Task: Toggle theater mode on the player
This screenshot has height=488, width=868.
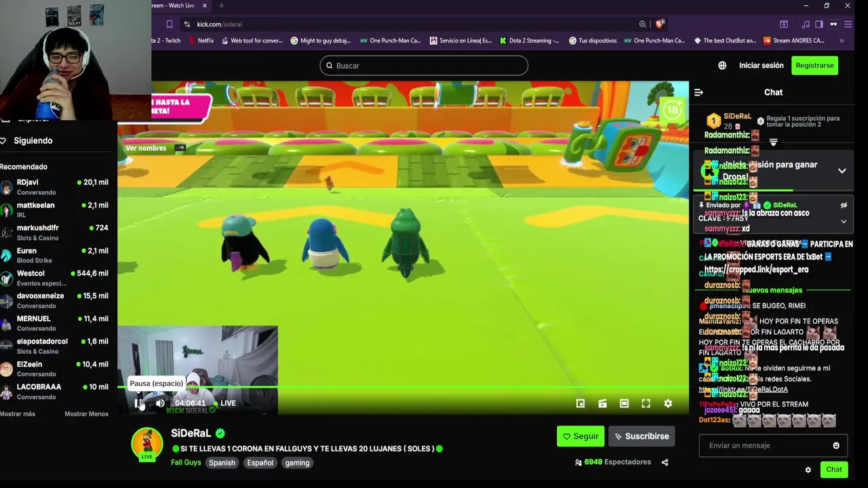Action: point(625,403)
